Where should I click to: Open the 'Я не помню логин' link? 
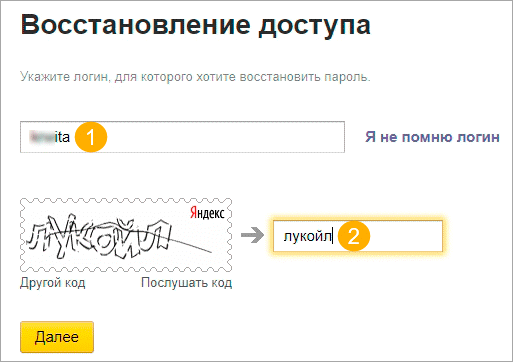[432, 137]
